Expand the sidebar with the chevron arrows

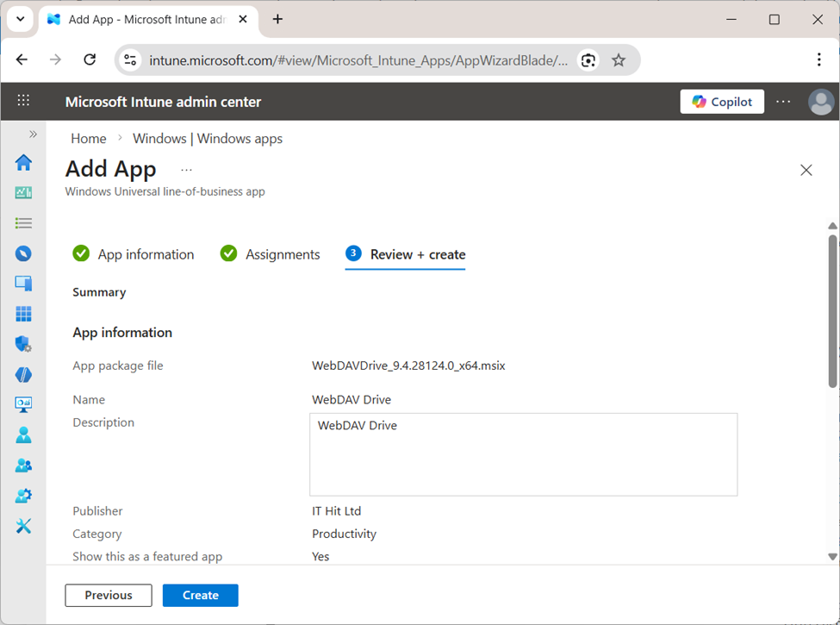pyautogui.click(x=33, y=134)
